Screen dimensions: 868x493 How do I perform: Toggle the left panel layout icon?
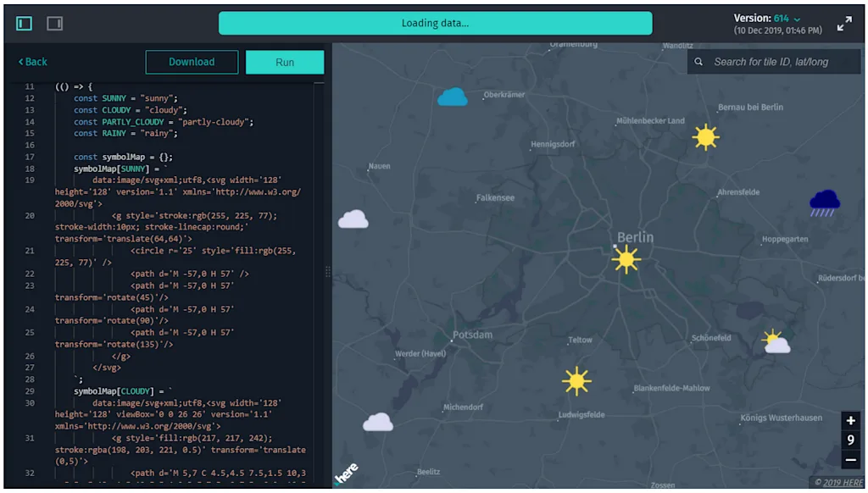click(24, 23)
